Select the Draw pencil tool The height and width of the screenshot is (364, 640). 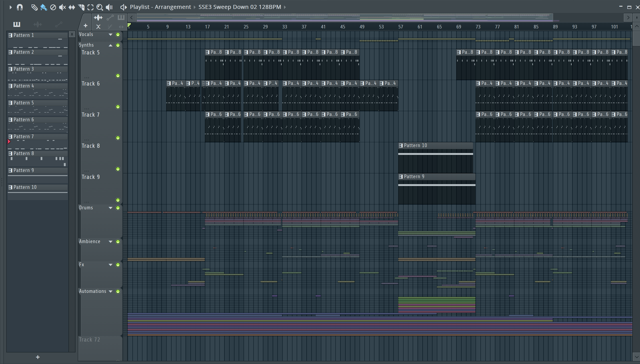click(x=34, y=7)
